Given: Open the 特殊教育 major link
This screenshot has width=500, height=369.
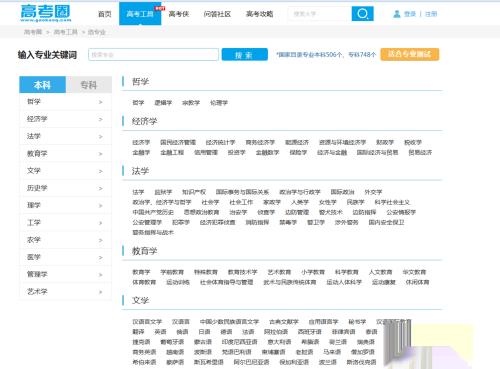Looking at the screenshot, I should [206, 272].
